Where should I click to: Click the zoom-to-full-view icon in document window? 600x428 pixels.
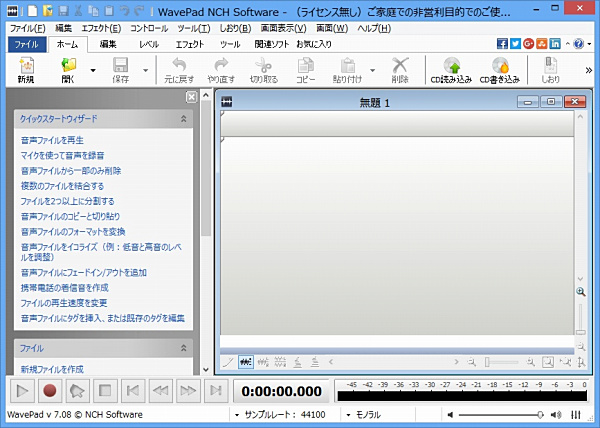point(548,362)
